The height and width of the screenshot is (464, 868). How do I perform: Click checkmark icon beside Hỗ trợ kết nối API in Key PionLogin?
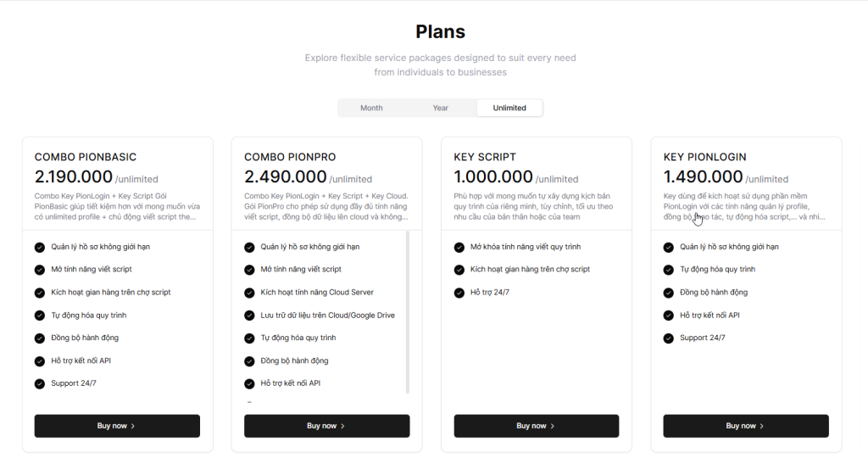[669, 316]
